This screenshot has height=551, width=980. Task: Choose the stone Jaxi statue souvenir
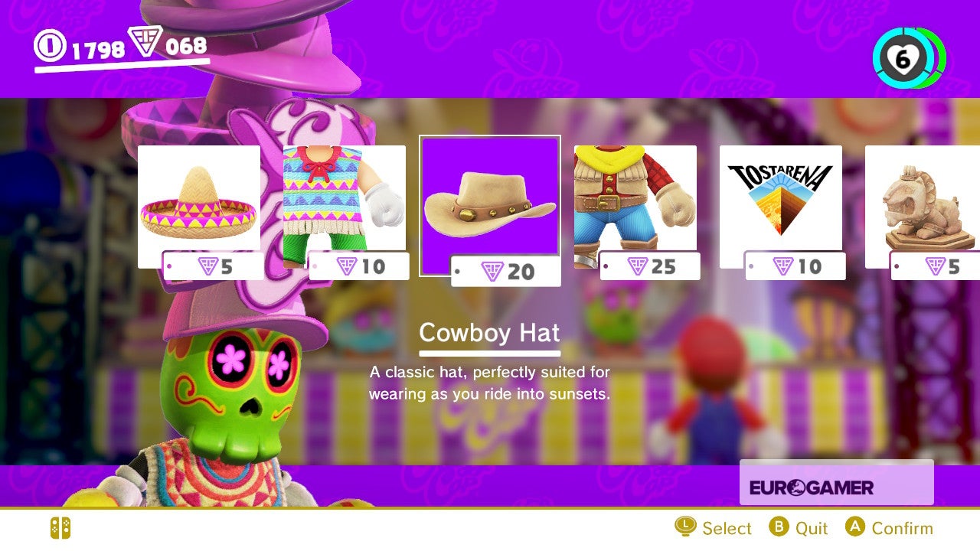click(923, 207)
